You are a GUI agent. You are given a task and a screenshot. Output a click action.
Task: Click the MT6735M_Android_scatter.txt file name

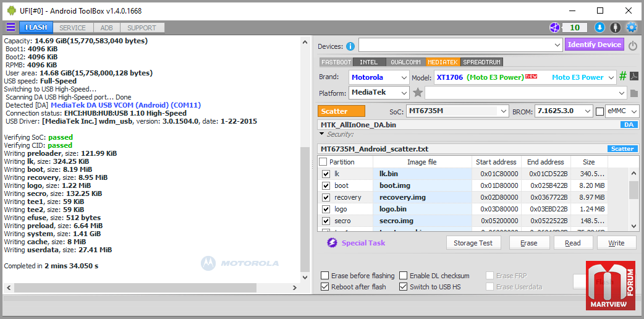tap(375, 149)
